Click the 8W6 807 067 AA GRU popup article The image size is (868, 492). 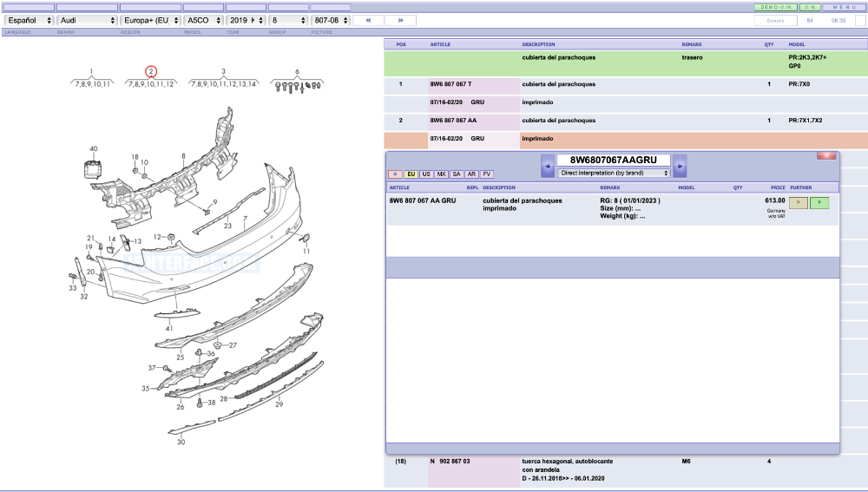point(423,201)
